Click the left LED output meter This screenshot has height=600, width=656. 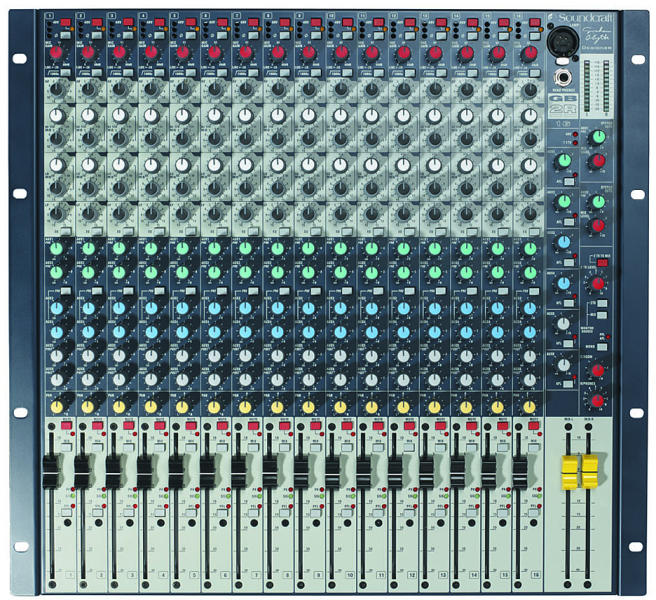pos(587,87)
